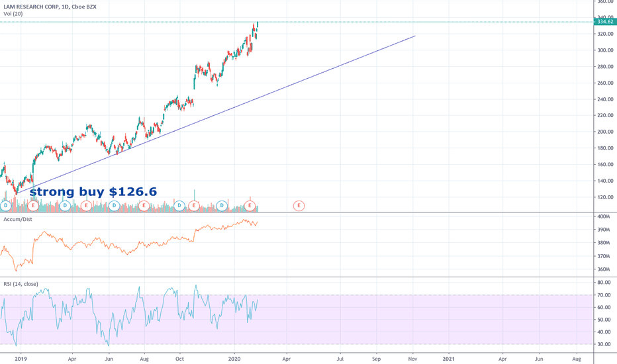The height and width of the screenshot is (364, 617).
Task: Open the dividend marker at mid-March 2019
Action: pyautogui.click(x=65, y=205)
